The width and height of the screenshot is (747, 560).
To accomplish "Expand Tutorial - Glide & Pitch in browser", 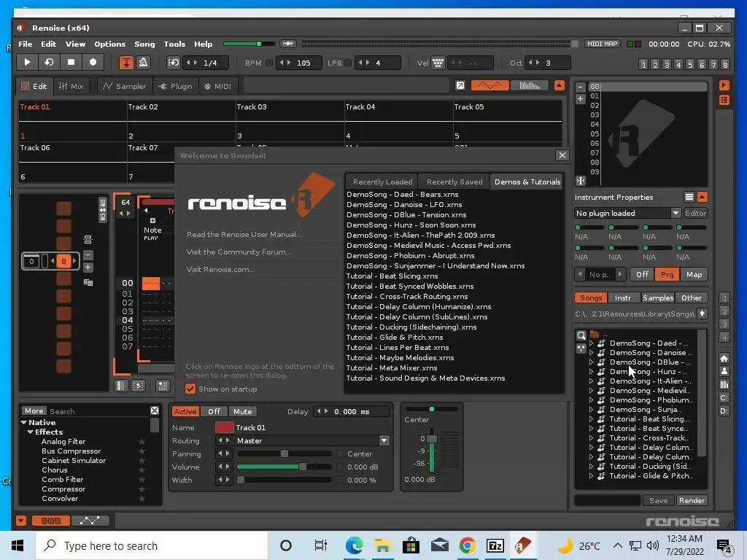I will (591, 475).
